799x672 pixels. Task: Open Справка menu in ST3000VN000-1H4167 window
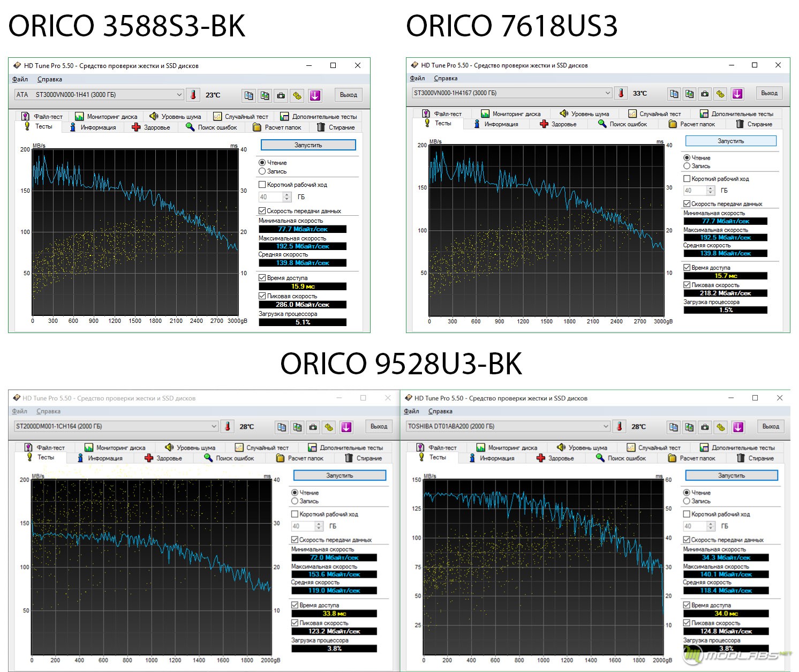pos(446,78)
